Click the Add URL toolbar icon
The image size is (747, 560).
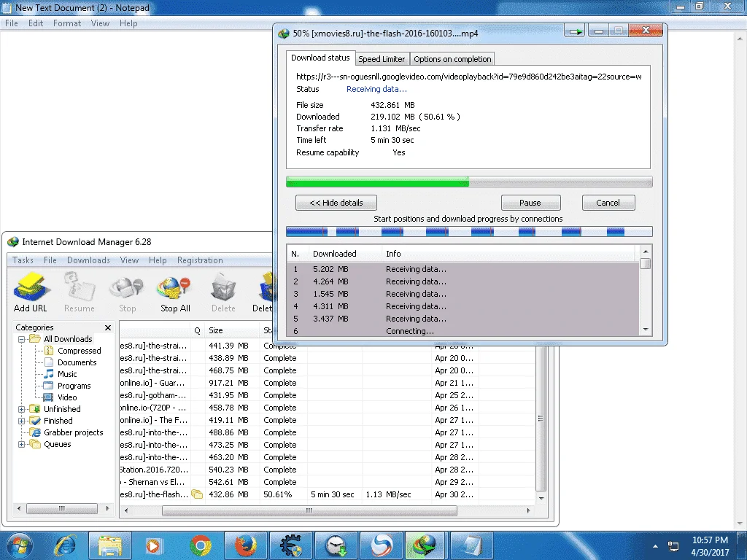[x=31, y=292]
